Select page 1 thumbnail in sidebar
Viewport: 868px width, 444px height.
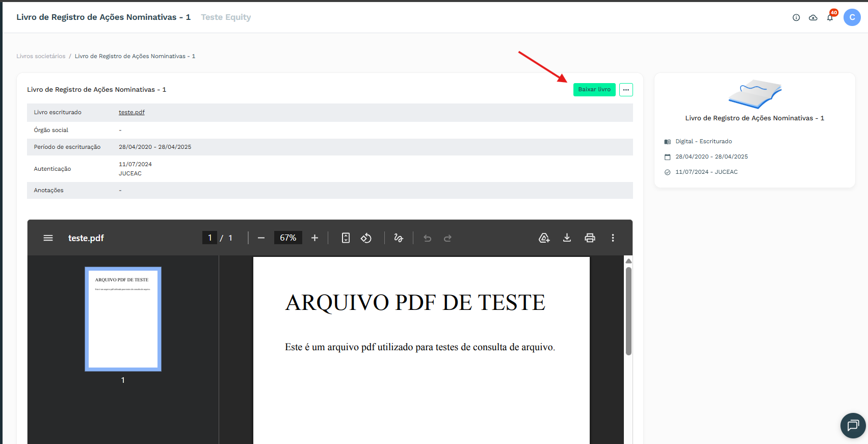tap(123, 319)
